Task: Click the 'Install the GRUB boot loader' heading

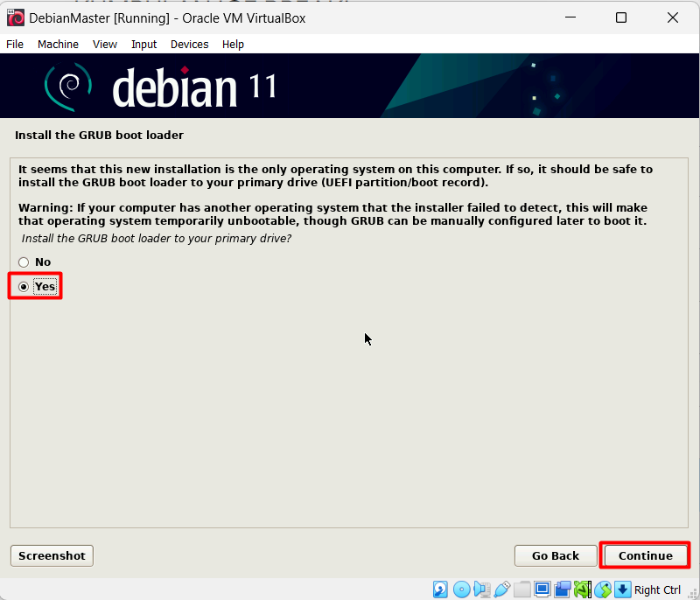Action: tap(99, 136)
